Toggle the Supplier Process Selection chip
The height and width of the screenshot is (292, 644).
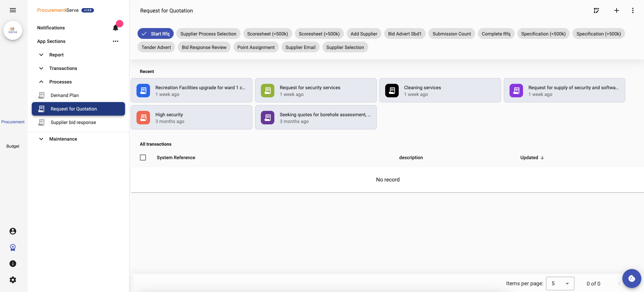click(x=208, y=34)
